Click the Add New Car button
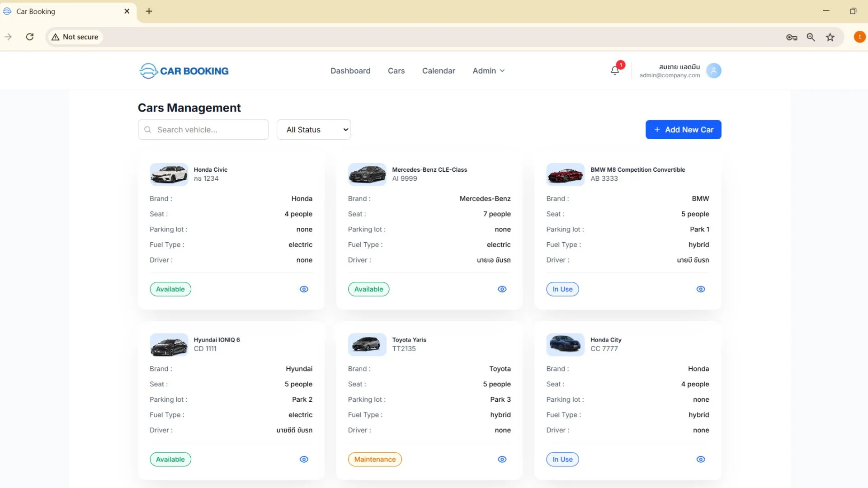This screenshot has height=488, width=868. pyautogui.click(x=683, y=130)
